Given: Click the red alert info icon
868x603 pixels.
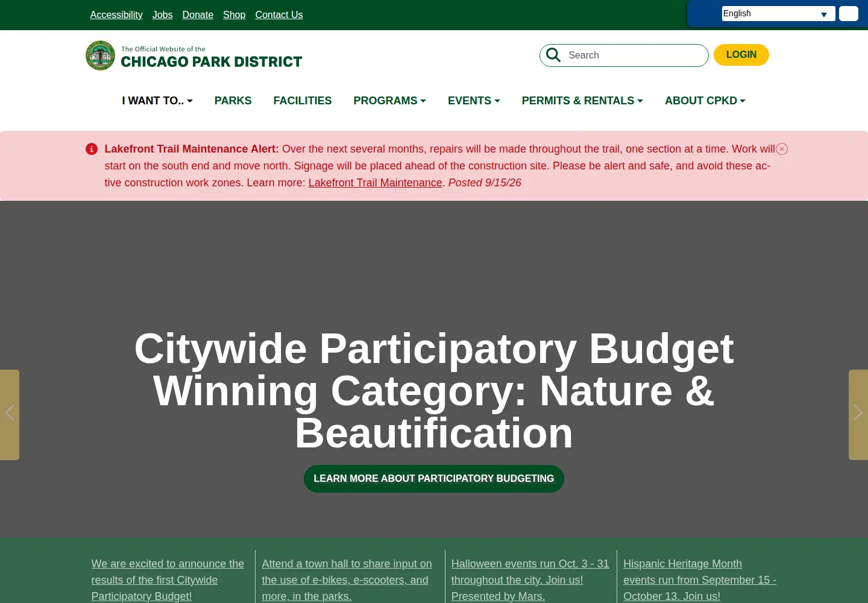Looking at the screenshot, I should [92, 149].
